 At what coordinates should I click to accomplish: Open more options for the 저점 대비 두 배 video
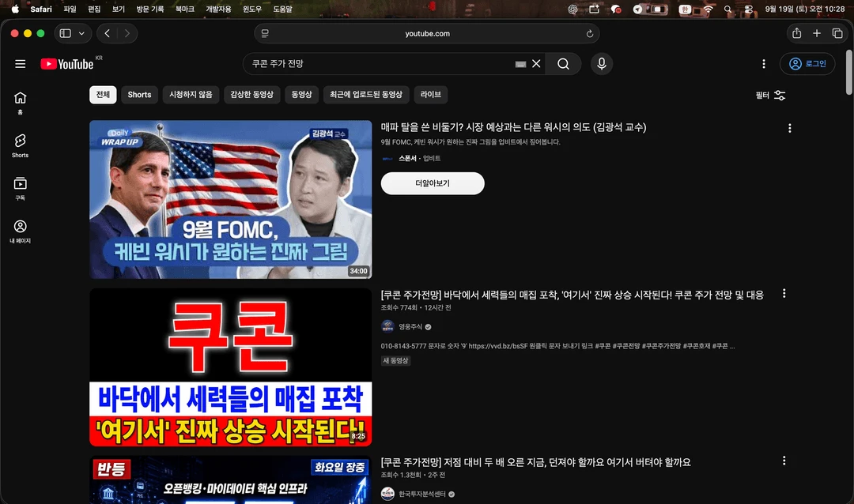click(784, 461)
